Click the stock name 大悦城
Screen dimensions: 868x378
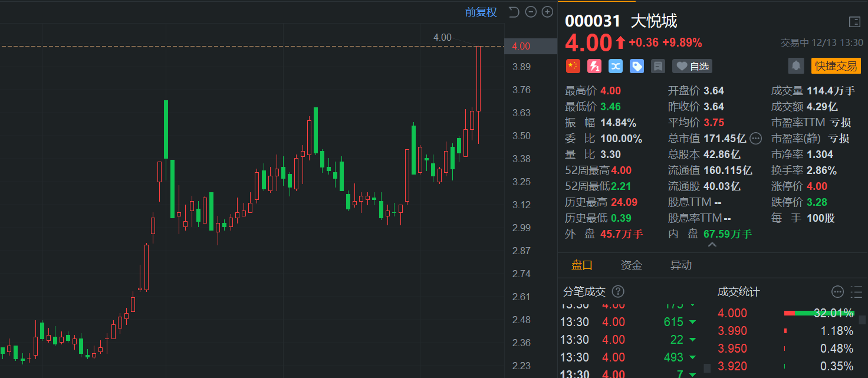pyautogui.click(x=654, y=21)
